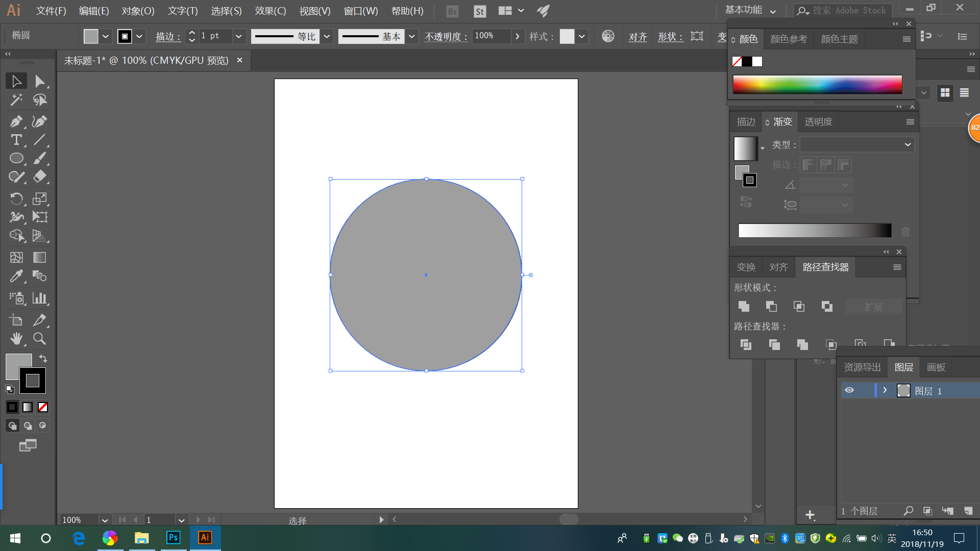980x551 pixels.
Task: Select the Gradient tool in toolbar
Action: point(39,257)
